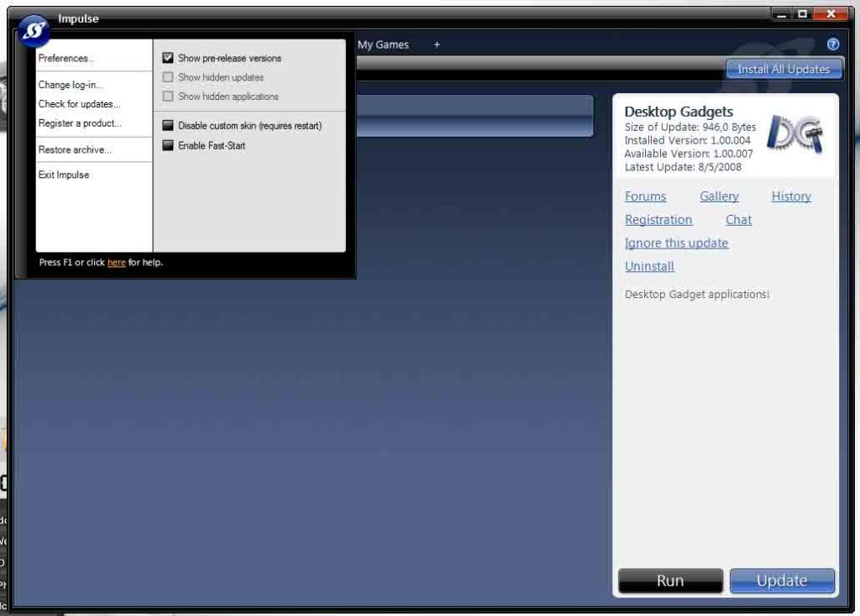Screen dimensions: 860x616
Task: Click the Impulse logo orb icon
Action: 34,30
